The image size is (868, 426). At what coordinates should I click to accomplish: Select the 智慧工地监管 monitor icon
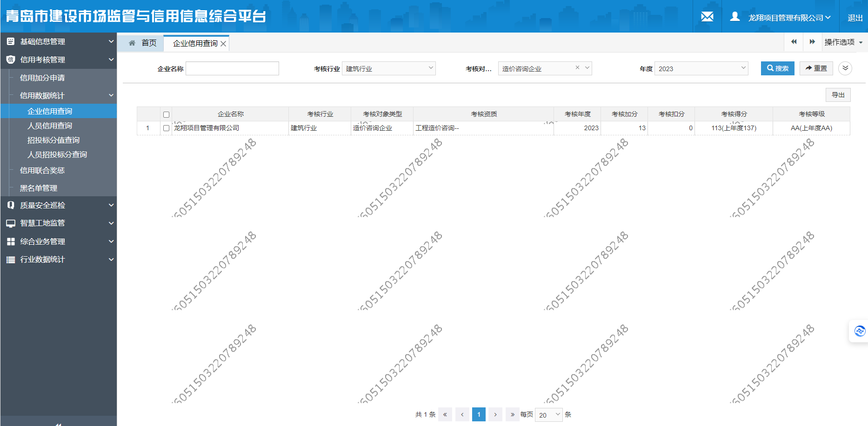[x=10, y=223]
